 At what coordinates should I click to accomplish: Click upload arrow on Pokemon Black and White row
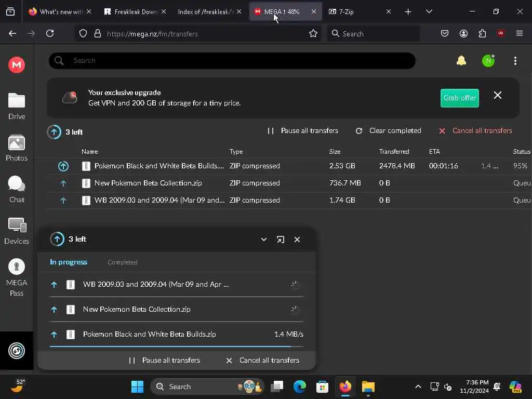click(x=63, y=166)
